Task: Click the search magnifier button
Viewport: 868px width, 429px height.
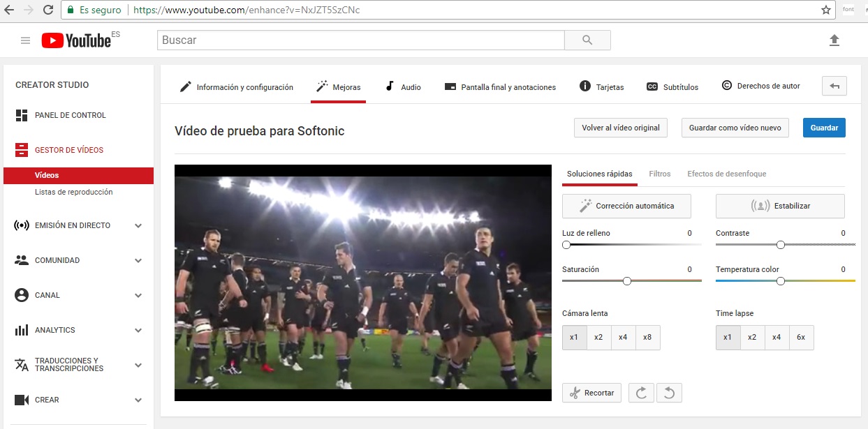Action: pos(587,40)
